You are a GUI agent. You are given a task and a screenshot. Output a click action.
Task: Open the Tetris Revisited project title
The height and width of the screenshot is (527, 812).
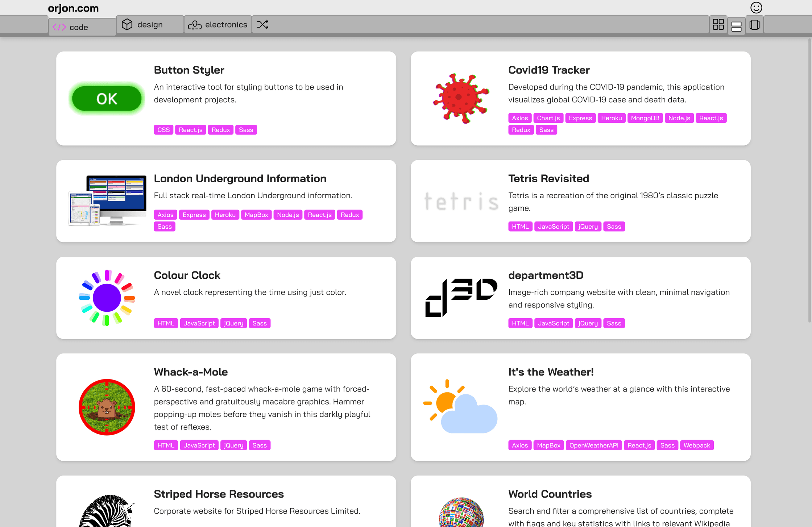548,178
